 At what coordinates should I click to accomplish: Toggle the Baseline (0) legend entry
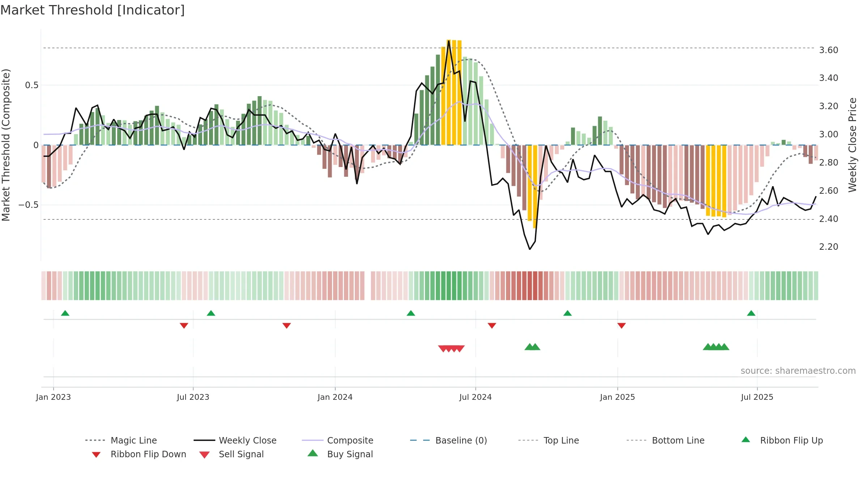click(x=448, y=440)
